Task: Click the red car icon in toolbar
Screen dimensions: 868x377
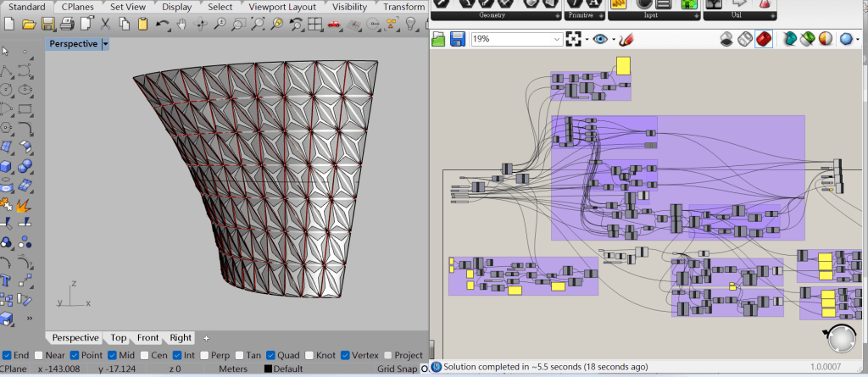Action: (x=334, y=24)
